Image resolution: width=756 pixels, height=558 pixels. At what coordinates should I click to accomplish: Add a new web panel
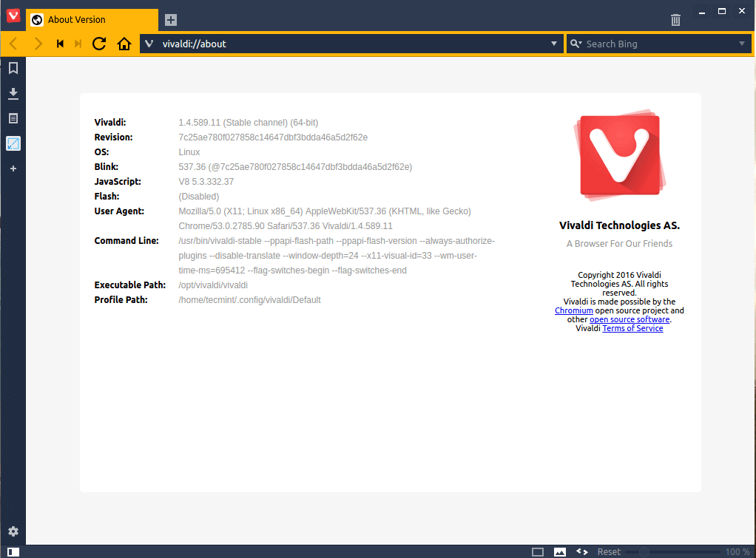[13, 169]
